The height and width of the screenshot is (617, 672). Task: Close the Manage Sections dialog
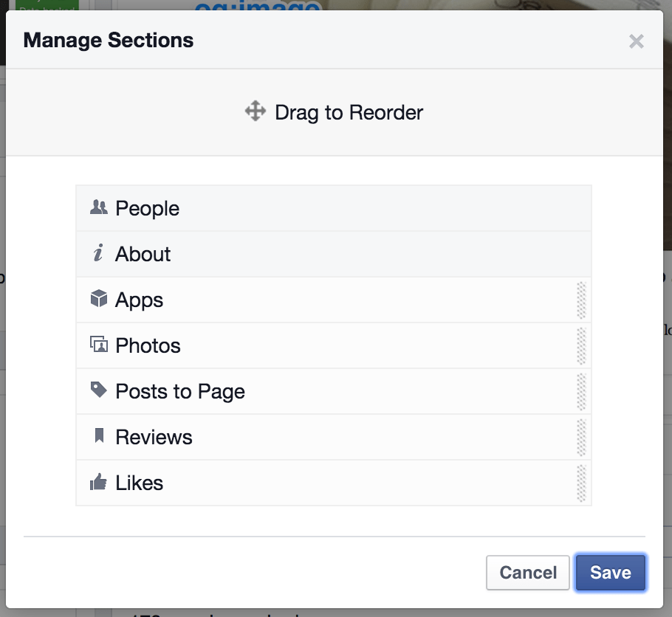(637, 41)
